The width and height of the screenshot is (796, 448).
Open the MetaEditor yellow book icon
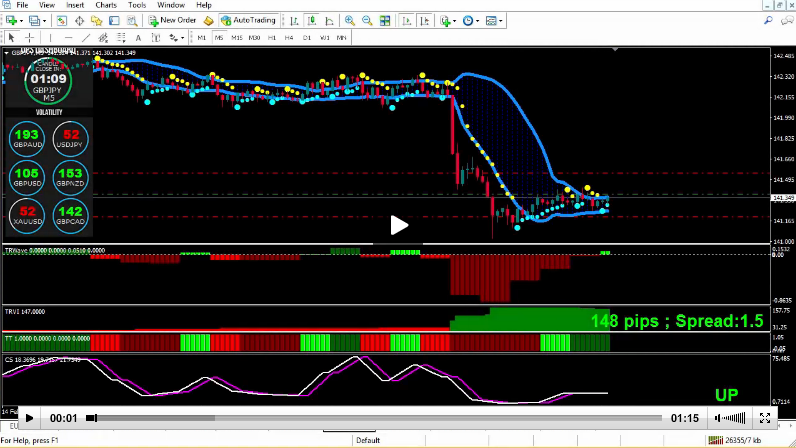pyautogui.click(x=208, y=21)
